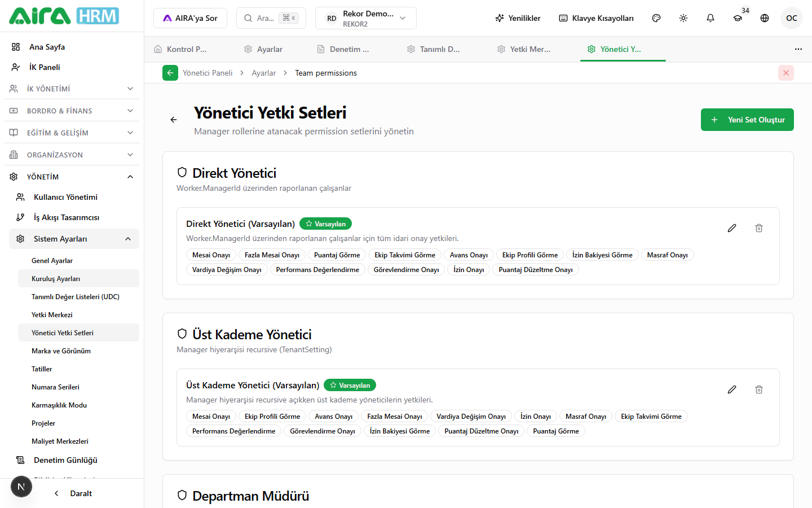The image size is (812, 508).
Task: Open the Rekor Demo company dropdown
Action: pos(366,18)
